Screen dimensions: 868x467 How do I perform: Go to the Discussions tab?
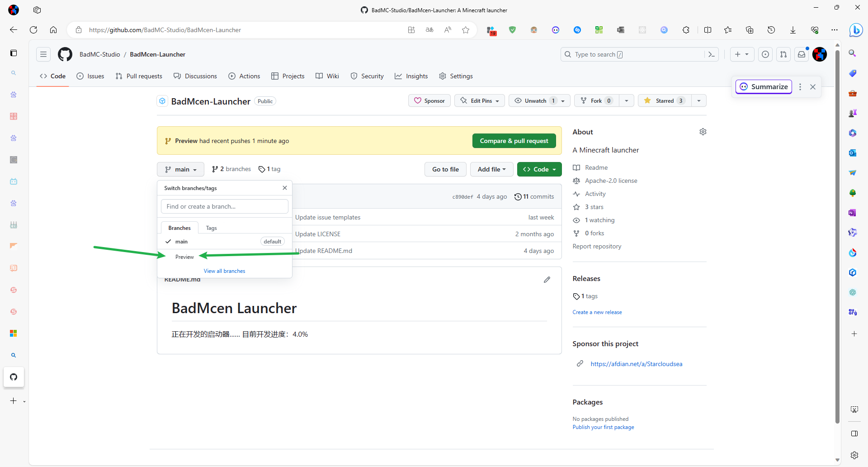coord(195,76)
